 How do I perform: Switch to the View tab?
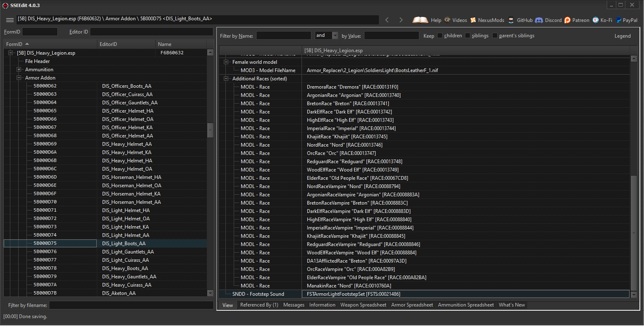[x=228, y=305]
